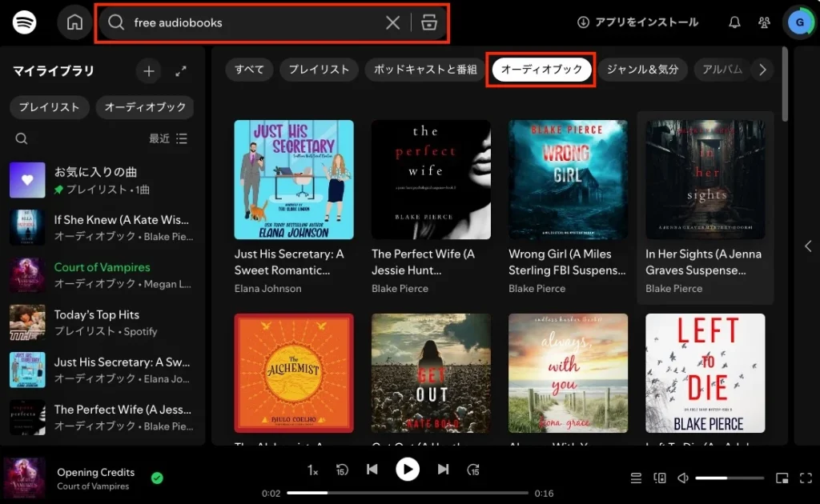820x504 pixels.
Task: Select the プレイリスト results filter tab
Action: click(x=319, y=70)
